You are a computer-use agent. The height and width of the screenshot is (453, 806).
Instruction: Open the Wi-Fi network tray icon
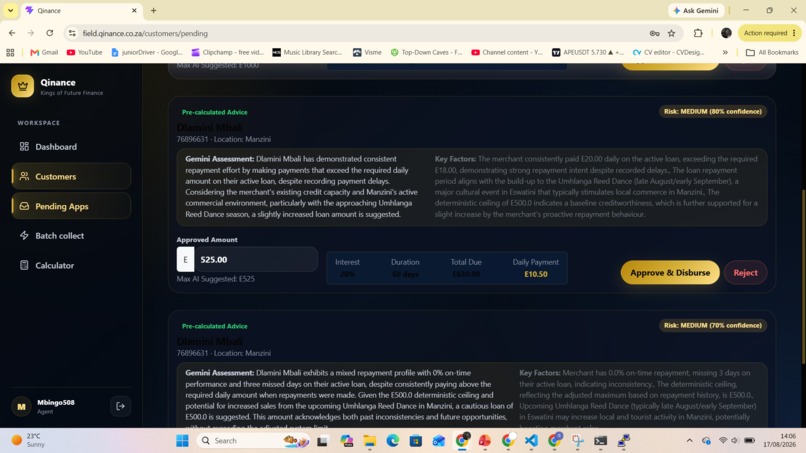tap(723, 441)
